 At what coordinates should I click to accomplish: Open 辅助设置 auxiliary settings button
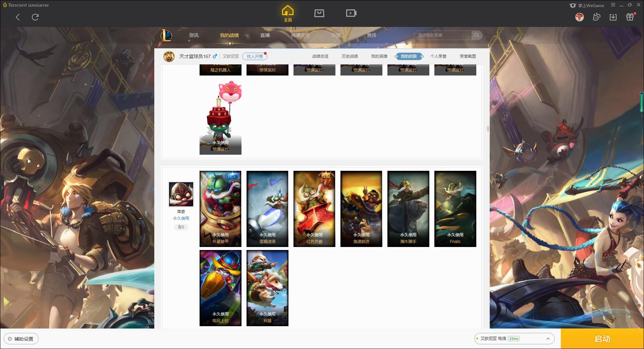click(21, 339)
